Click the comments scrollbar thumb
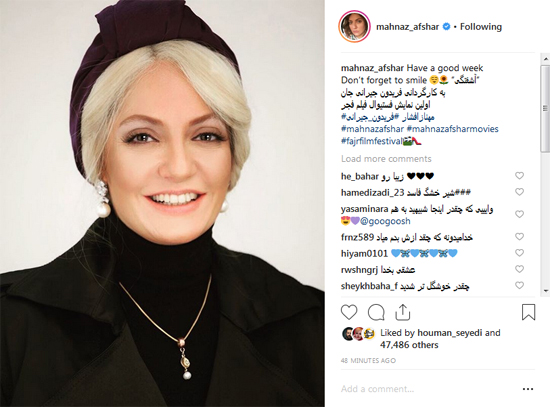Viewport: 550px width, 407px height. [x=545, y=108]
